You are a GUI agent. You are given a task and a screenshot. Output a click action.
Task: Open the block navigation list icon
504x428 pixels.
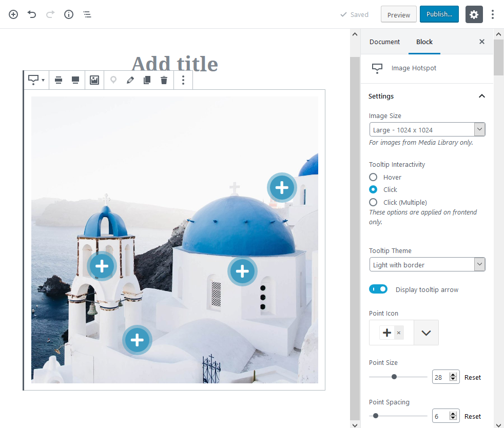tap(87, 14)
